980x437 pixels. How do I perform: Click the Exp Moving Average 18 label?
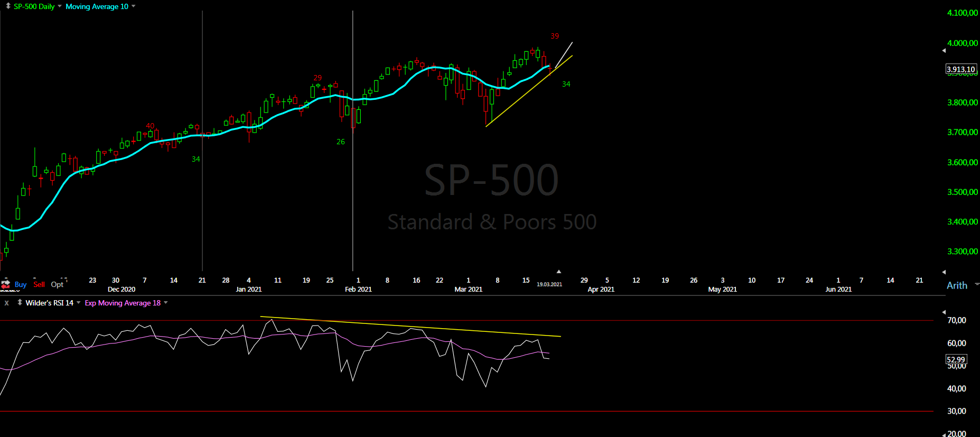coord(123,303)
